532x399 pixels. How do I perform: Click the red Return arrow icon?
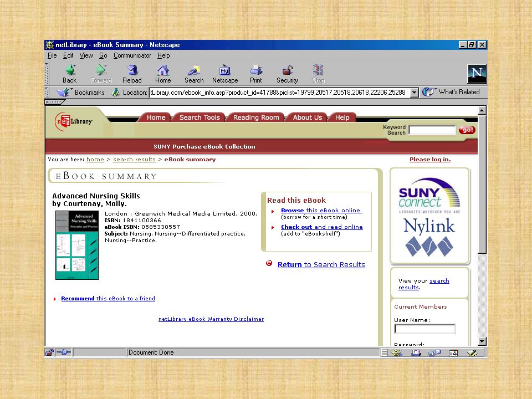coord(269,263)
